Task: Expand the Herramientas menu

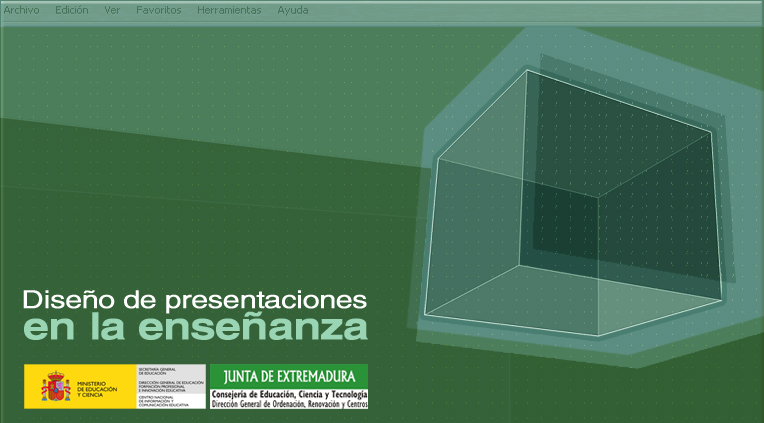Action: pyautogui.click(x=229, y=10)
